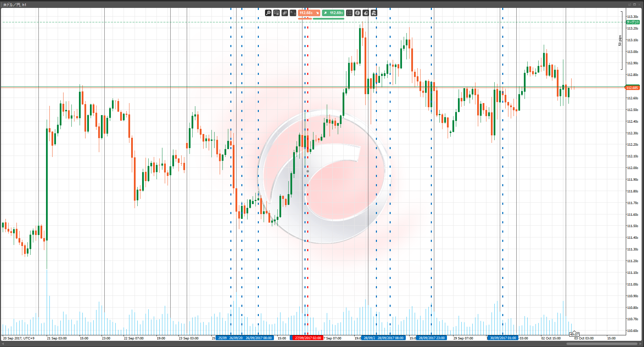Screen dimensions: 644x347
Task: Click the orange sell button at 112.68
Action: (309, 13)
